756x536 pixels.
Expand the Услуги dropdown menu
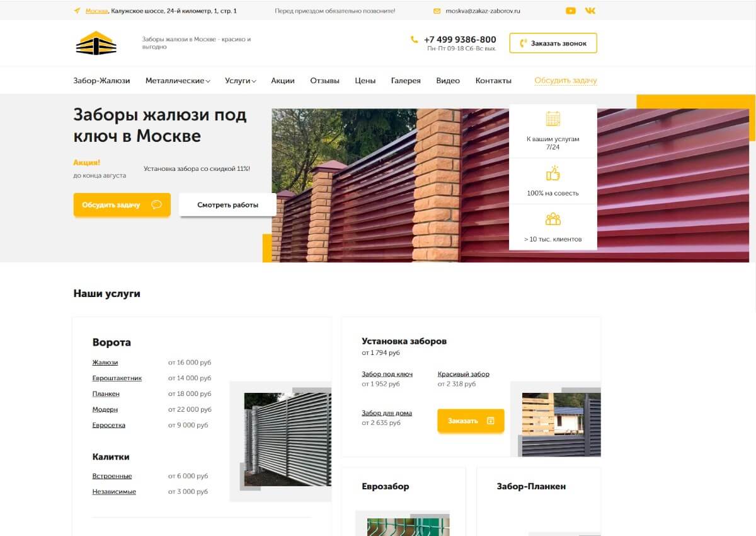point(241,81)
